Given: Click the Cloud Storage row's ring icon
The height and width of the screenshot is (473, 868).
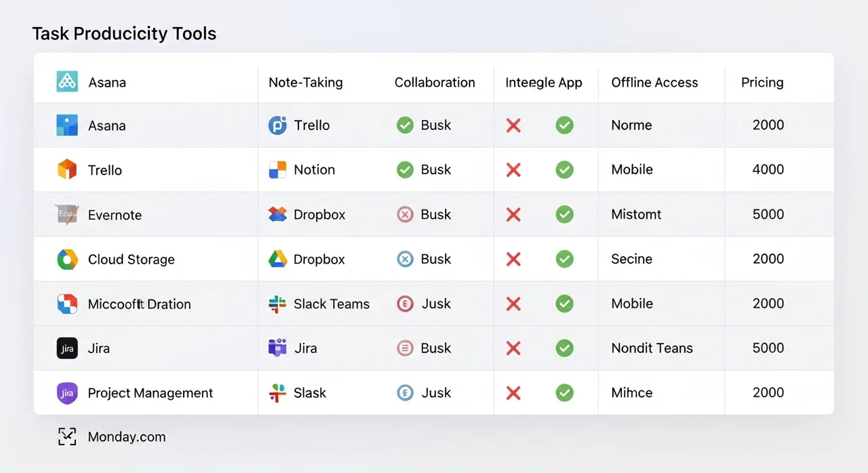Looking at the screenshot, I should (x=67, y=260).
